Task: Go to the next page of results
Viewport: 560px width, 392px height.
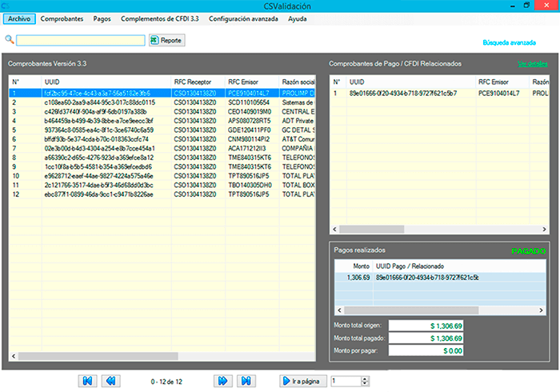Action: click(224, 381)
